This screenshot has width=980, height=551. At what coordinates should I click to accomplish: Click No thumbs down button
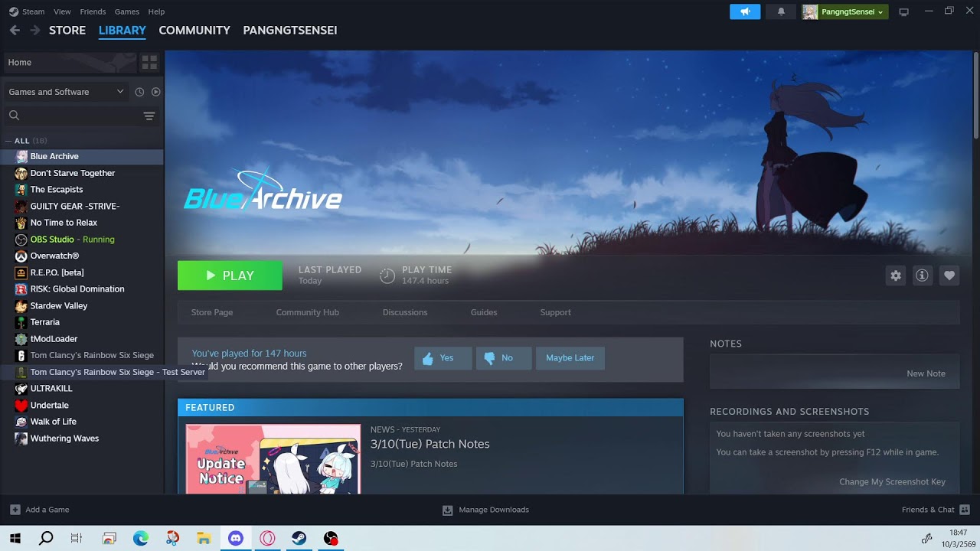coord(504,358)
